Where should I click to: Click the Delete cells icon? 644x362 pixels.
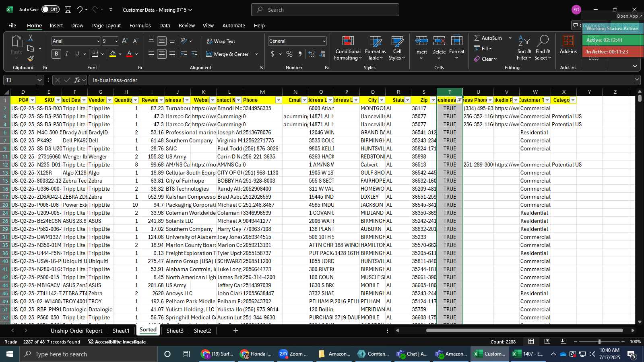[439, 41]
